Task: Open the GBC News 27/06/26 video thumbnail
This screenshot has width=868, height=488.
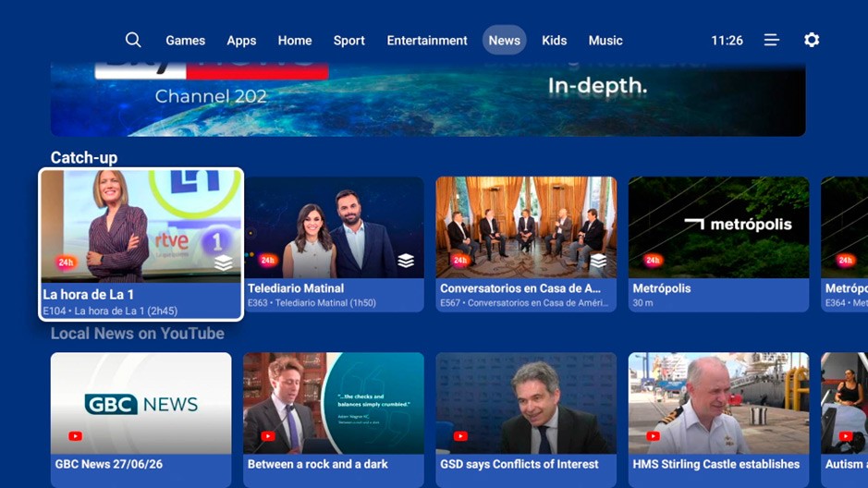Action: (141, 403)
